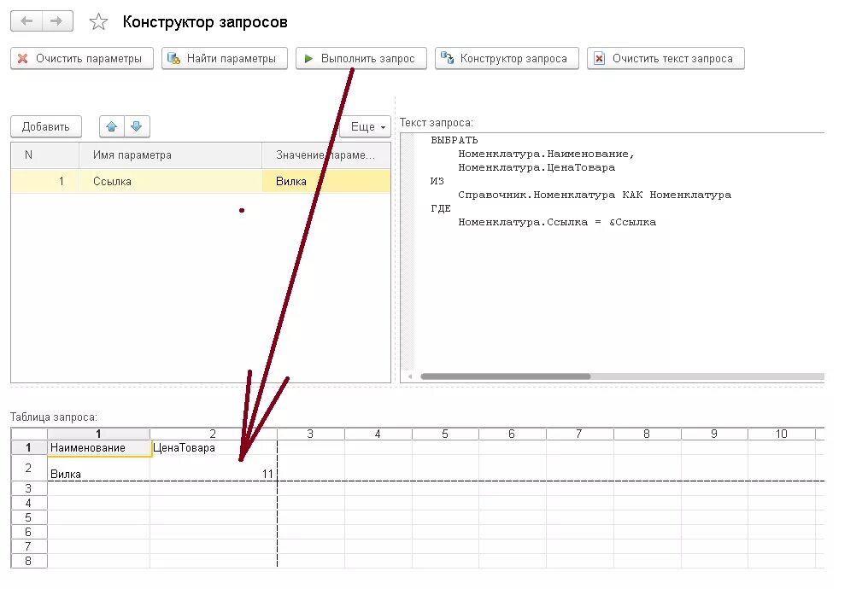868x589 pixels.
Task: Click query line 'Номенклатура.ЦенаТовара'
Action: 537,167
